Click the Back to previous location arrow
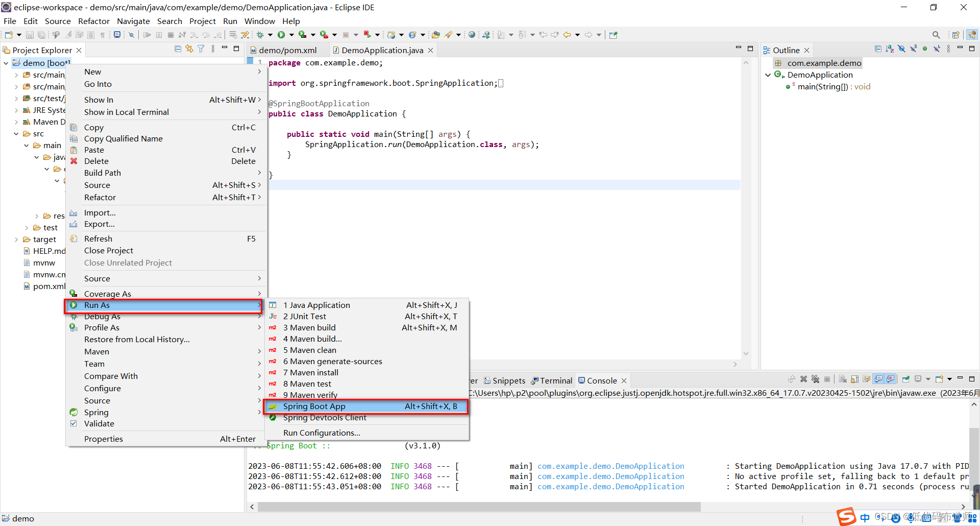Viewport: 980px width, 526px height. coord(567,35)
